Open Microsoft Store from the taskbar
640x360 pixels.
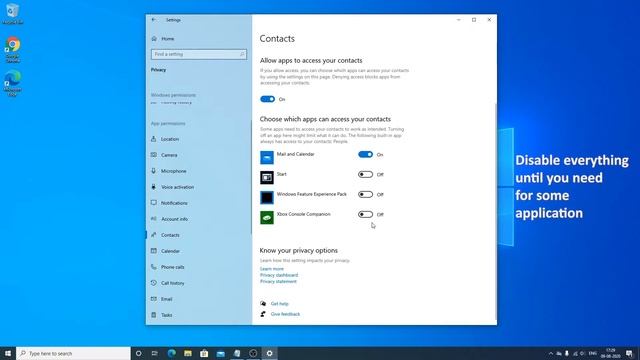[204, 353]
